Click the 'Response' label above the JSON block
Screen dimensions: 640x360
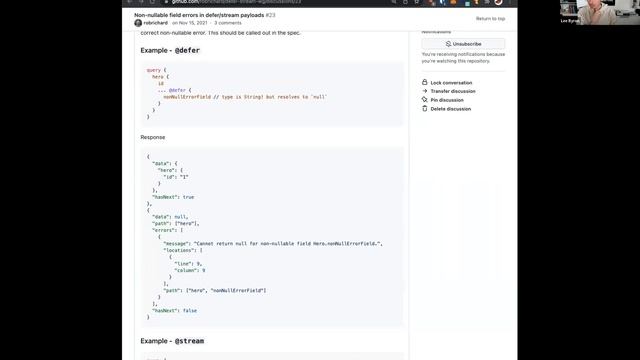pos(153,137)
